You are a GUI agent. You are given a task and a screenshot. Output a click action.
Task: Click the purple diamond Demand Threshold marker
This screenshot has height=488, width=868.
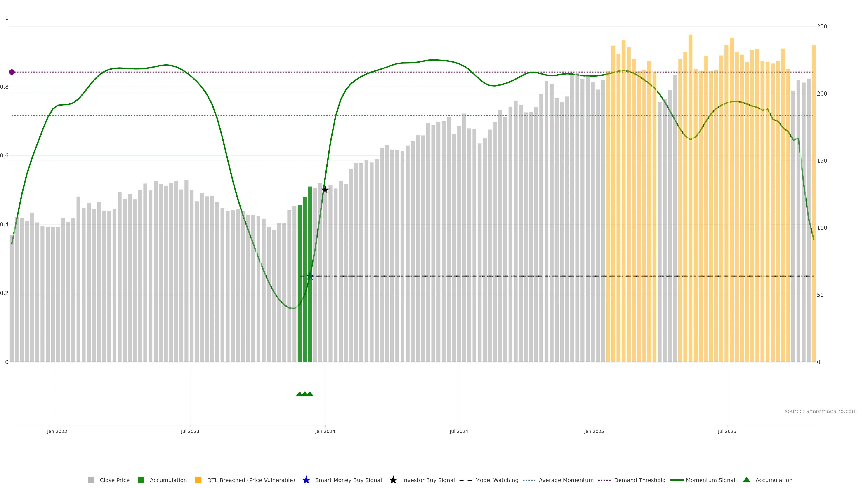click(x=12, y=72)
